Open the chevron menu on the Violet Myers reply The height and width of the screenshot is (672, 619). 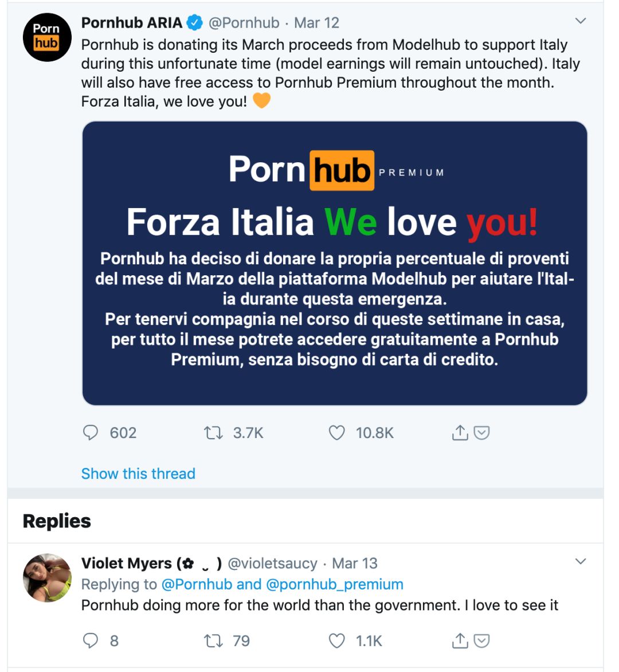click(581, 561)
